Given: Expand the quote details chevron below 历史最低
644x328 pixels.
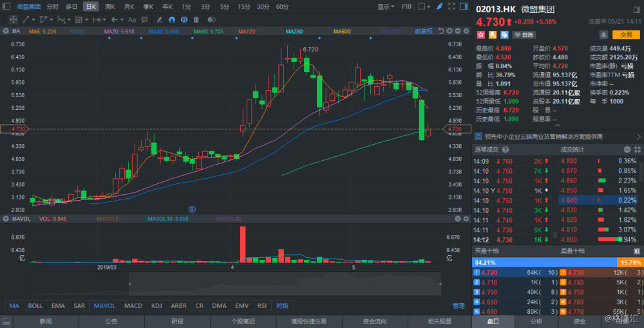Looking at the screenshot, I should click(x=557, y=125).
